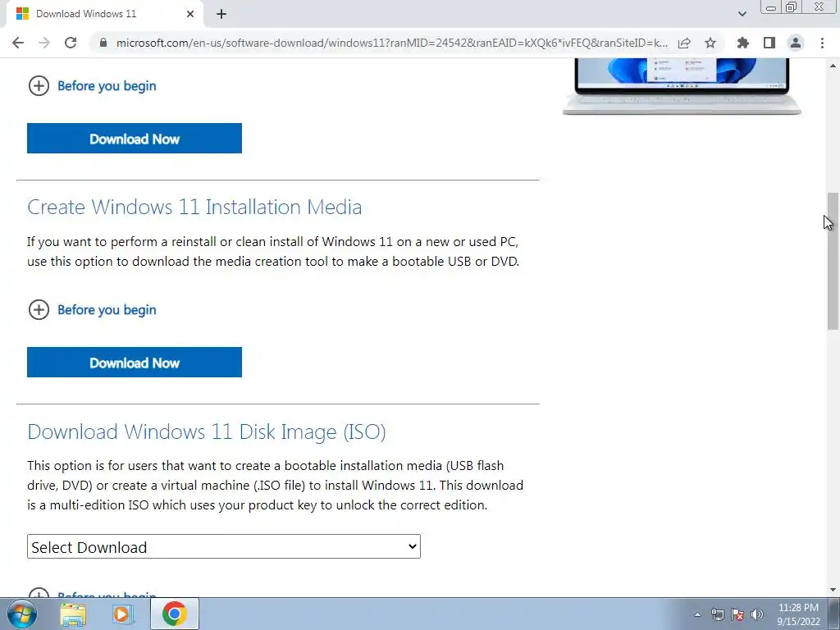
Task: Click the Chrome taskbar icon
Action: pyautogui.click(x=175, y=614)
